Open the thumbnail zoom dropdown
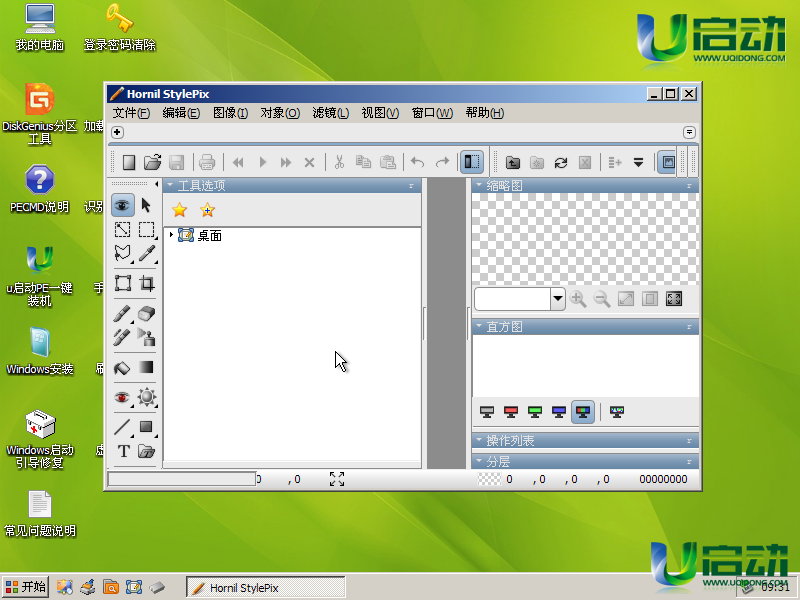 [558, 299]
